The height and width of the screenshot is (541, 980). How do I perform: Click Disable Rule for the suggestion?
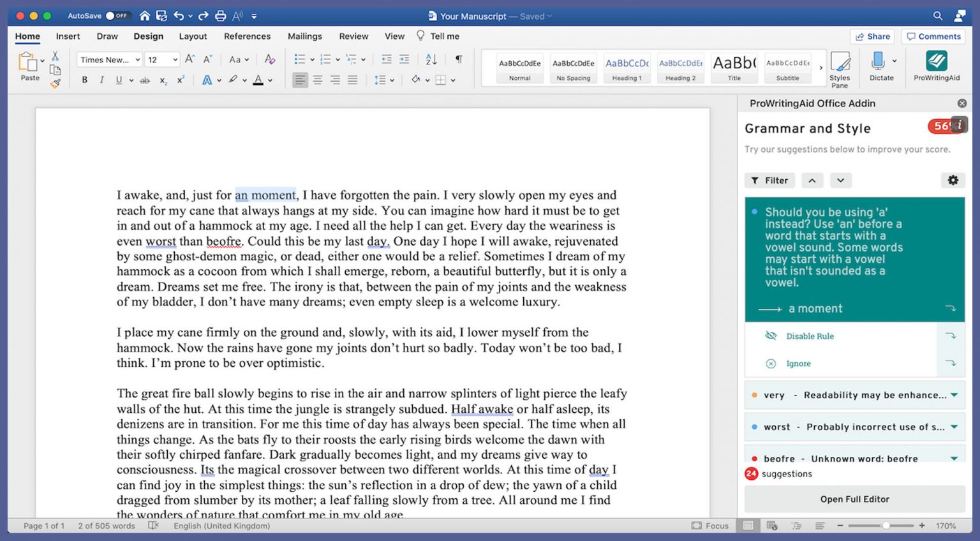tap(810, 336)
